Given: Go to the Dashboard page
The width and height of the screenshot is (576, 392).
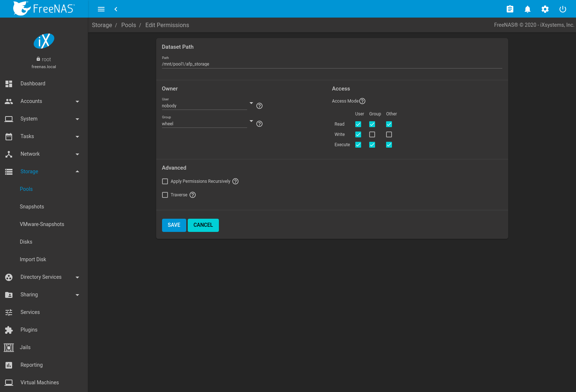Looking at the screenshot, I should (33, 84).
